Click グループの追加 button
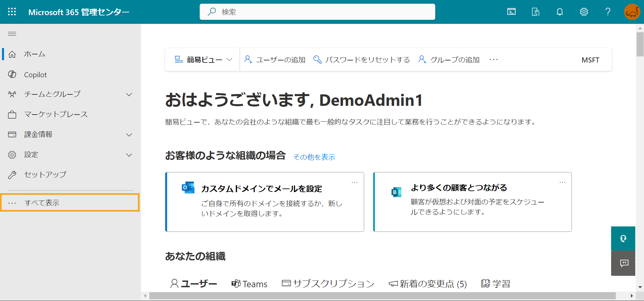644x301 pixels. pos(449,59)
